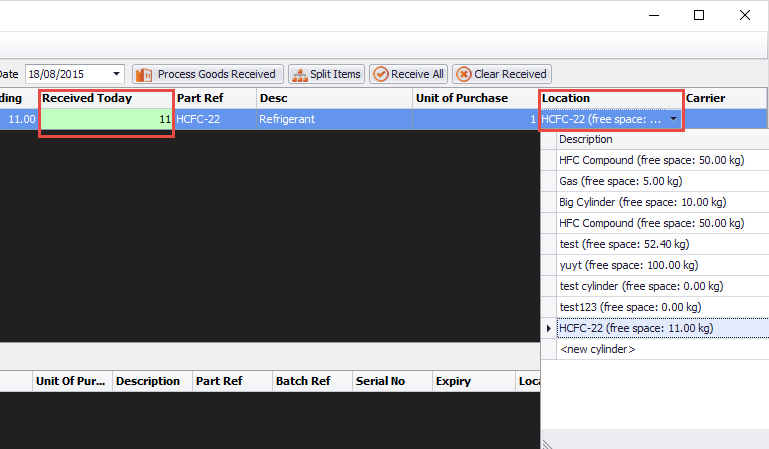Click the Unit of Purchase column header

coord(474,98)
